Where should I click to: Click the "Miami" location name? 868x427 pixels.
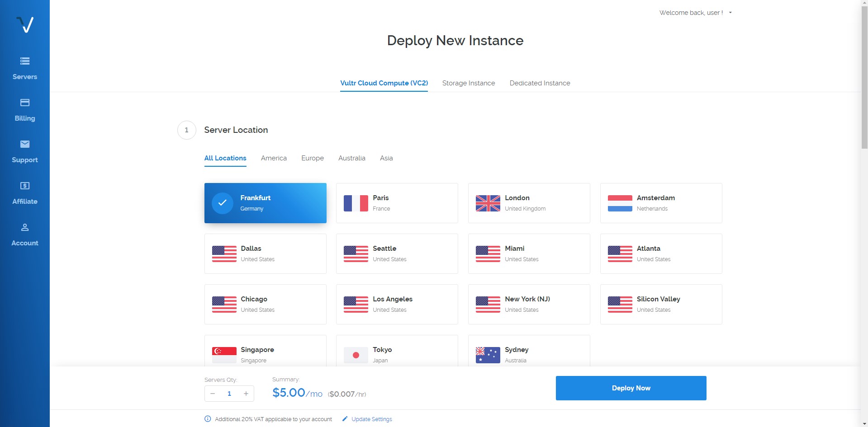[515, 249]
